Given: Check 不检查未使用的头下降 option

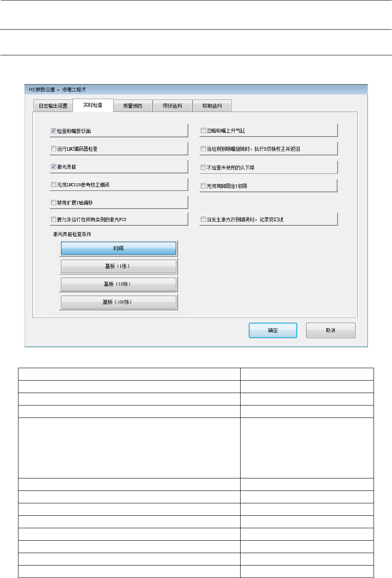Looking at the screenshot, I should click(203, 167).
